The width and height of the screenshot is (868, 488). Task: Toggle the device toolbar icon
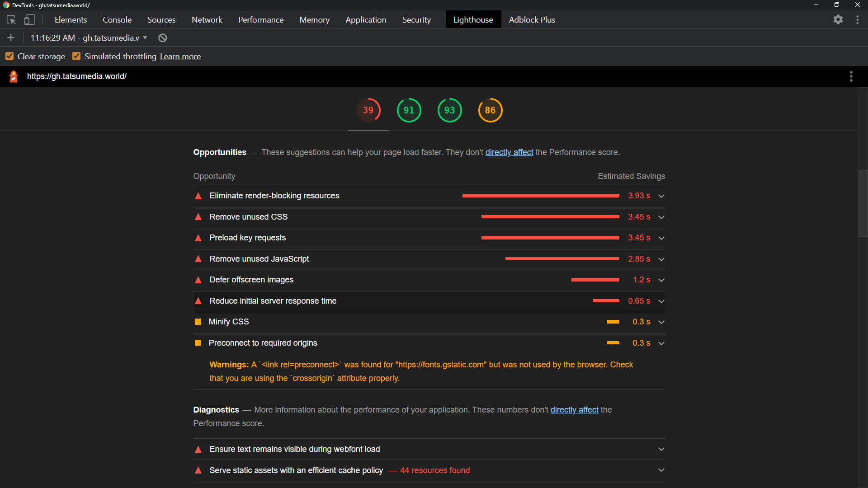(29, 20)
